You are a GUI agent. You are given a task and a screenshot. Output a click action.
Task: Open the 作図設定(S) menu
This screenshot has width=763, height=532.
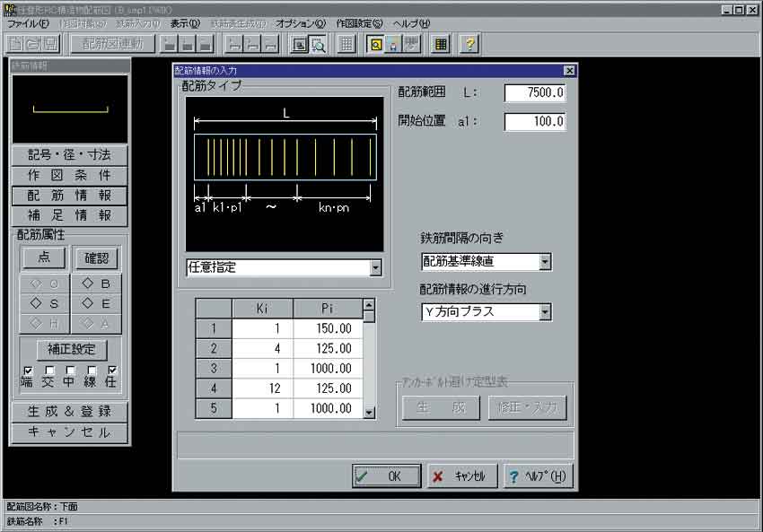coord(359,23)
